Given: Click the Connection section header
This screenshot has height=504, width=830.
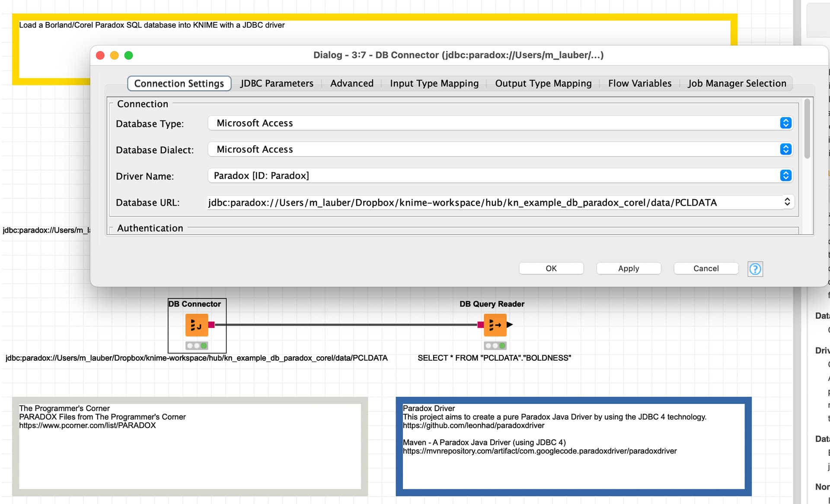Looking at the screenshot, I should pyautogui.click(x=143, y=104).
